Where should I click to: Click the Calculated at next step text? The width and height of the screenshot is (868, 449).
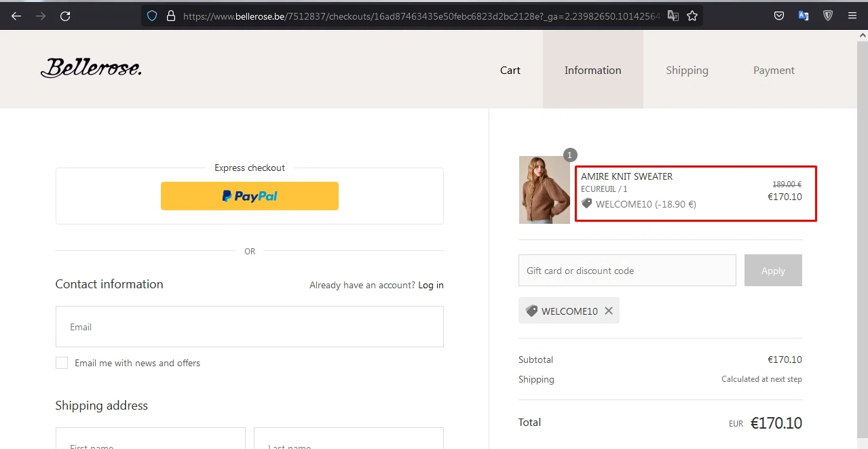pyautogui.click(x=761, y=379)
